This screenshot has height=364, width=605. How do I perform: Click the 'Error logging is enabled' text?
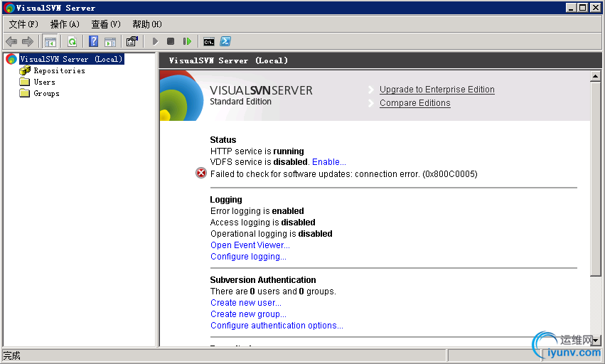(x=257, y=210)
